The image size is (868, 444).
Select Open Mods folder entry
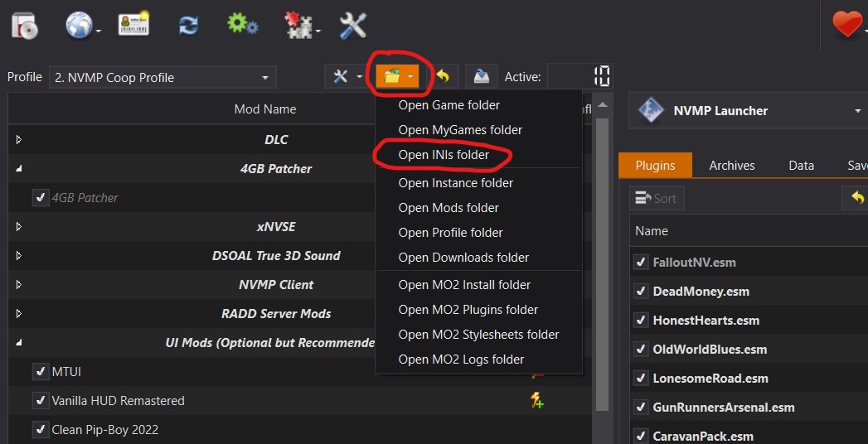(x=449, y=208)
